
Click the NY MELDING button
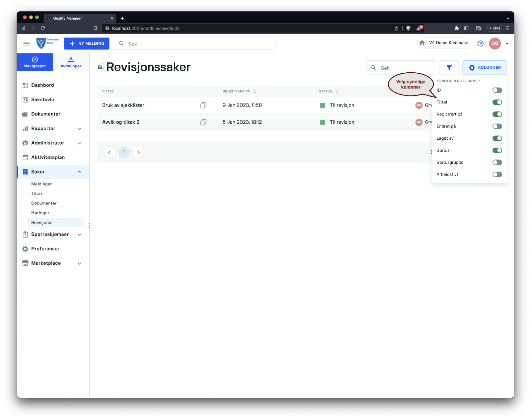pyautogui.click(x=87, y=43)
